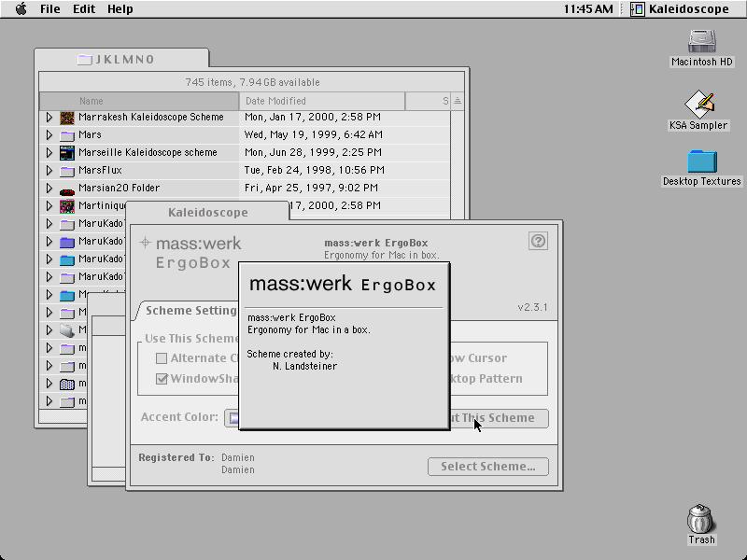
Task: Open the Edit menu
Action: (x=84, y=9)
